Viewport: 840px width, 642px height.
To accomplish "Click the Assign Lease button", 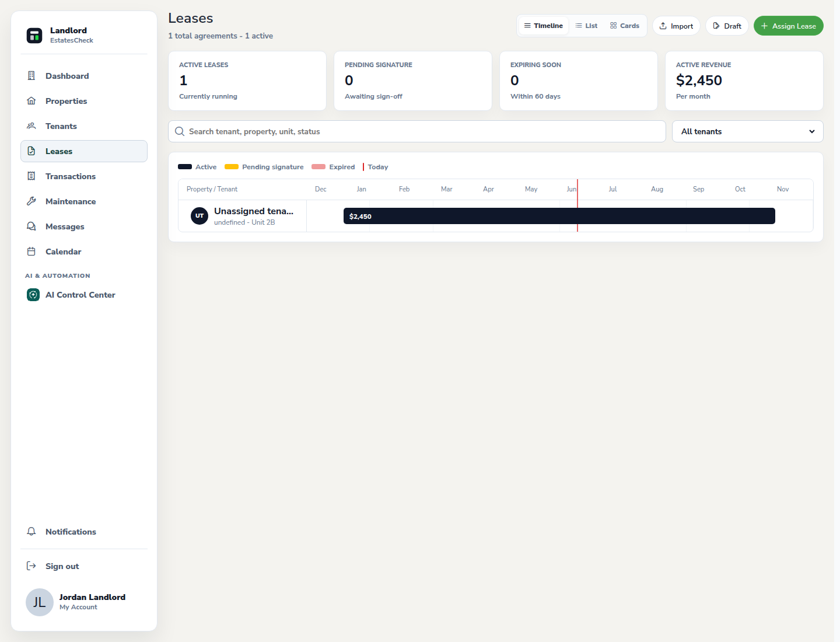I will pyautogui.click(x=789, y=26).
